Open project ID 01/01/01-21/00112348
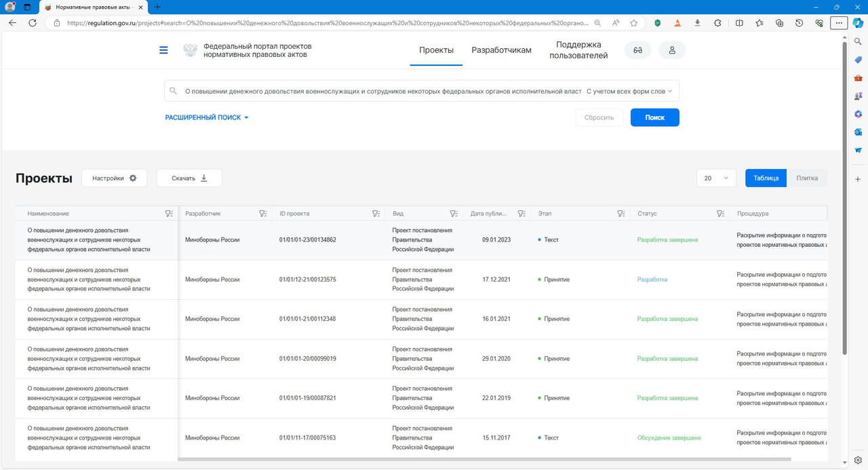 click(308, 319)
